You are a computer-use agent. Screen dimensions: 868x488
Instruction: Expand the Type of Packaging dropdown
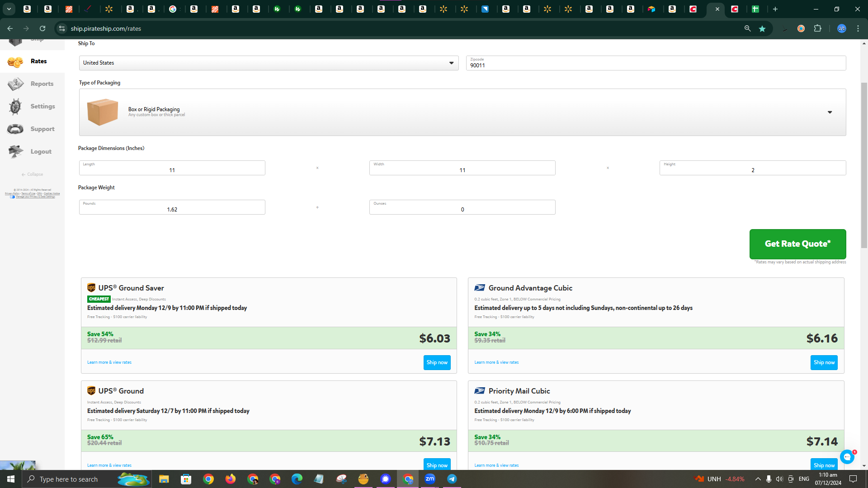click(x=462, y=112)
